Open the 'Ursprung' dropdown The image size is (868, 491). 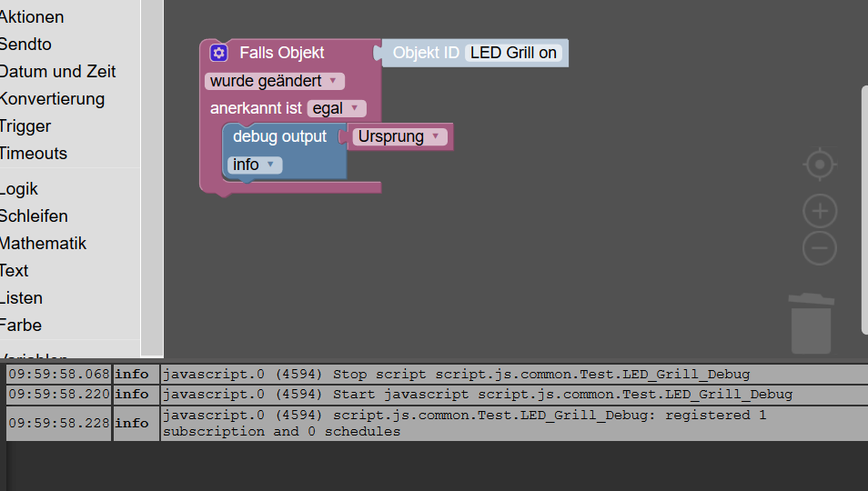399,136
